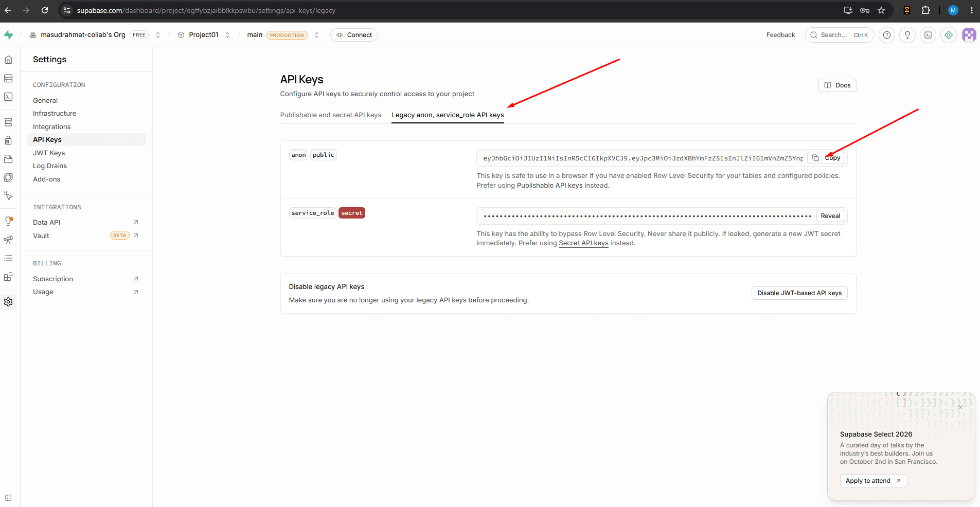This screenshot has height=507, width=980.
Task: Select Legacy anon, service_role API keys tab
Action: click(x=448, y=115)
